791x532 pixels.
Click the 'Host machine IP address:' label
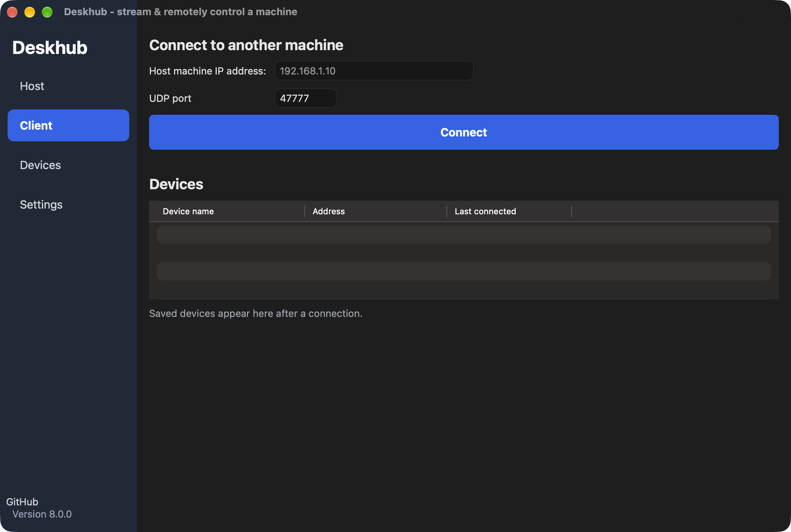click(207, 71)
